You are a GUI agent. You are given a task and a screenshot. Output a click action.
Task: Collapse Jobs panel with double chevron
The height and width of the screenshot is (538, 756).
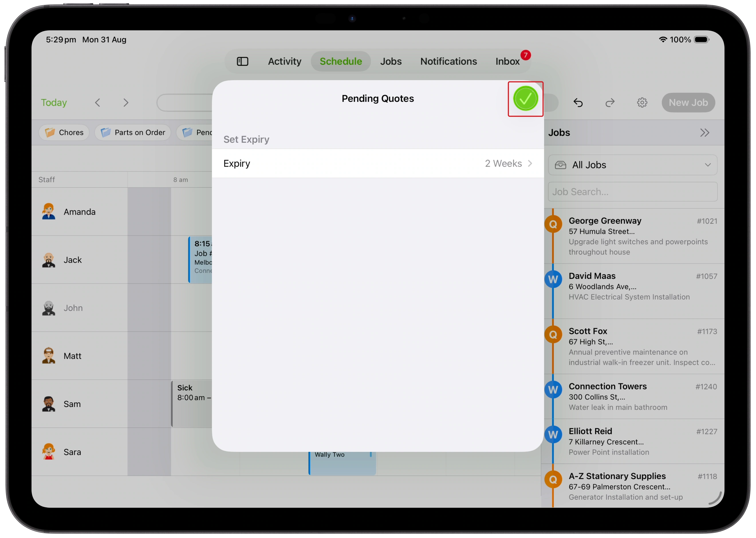[x=704, y=133]
